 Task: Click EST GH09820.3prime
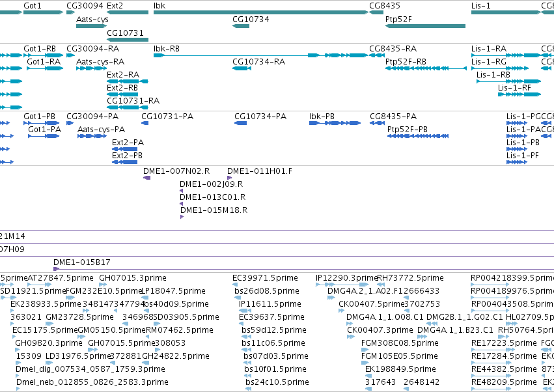tap(18, 350)
